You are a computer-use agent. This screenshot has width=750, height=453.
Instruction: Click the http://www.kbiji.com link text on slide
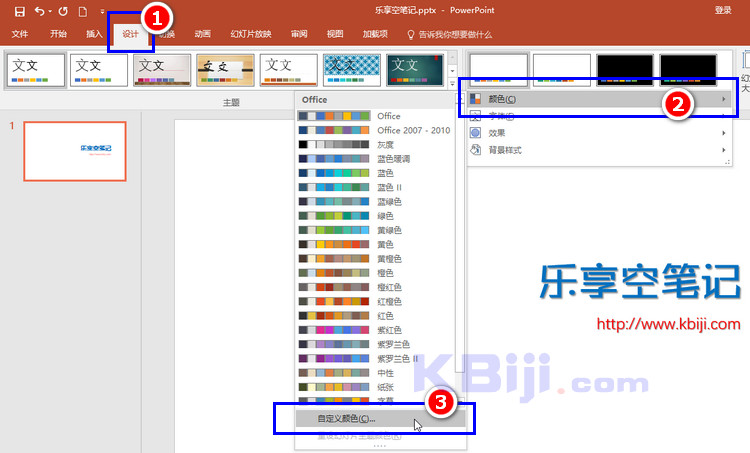click(668, 324)
